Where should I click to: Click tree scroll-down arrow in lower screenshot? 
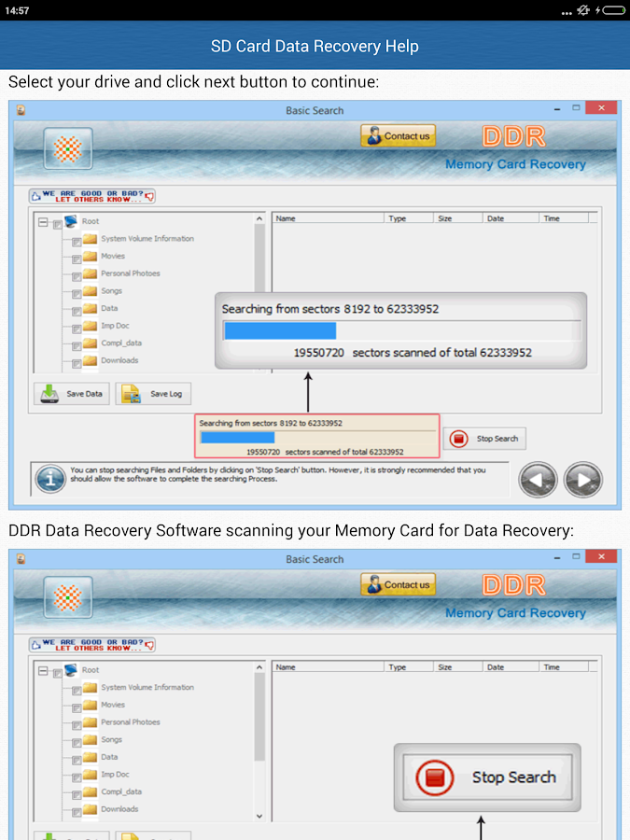pos(259,816)
